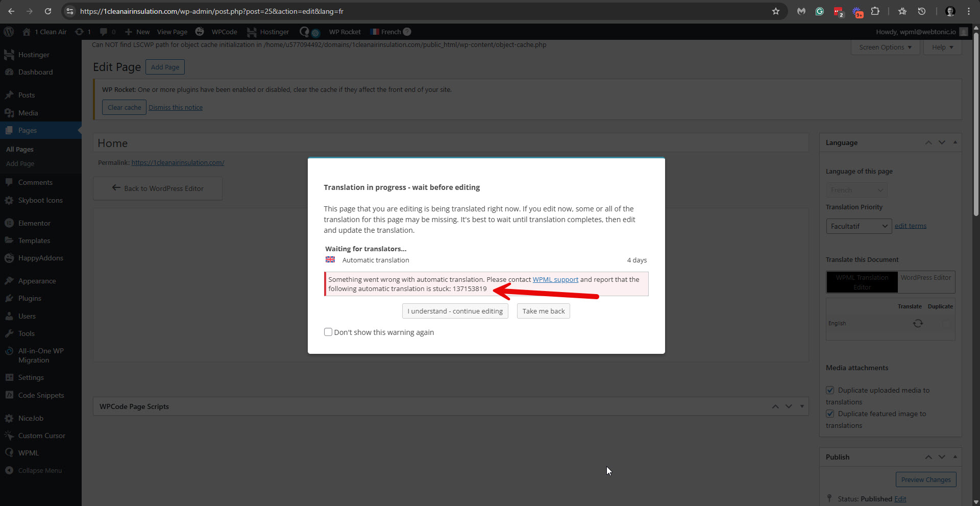Click the Clear cache button
The image size is (980, 506).
[124, 107]
